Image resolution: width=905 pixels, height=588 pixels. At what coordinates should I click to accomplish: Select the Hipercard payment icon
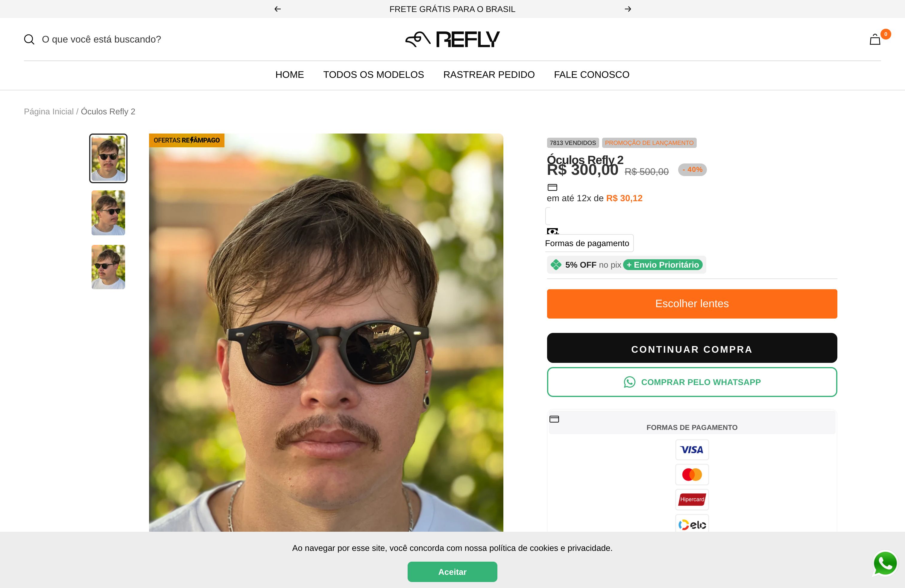point(692,499)
